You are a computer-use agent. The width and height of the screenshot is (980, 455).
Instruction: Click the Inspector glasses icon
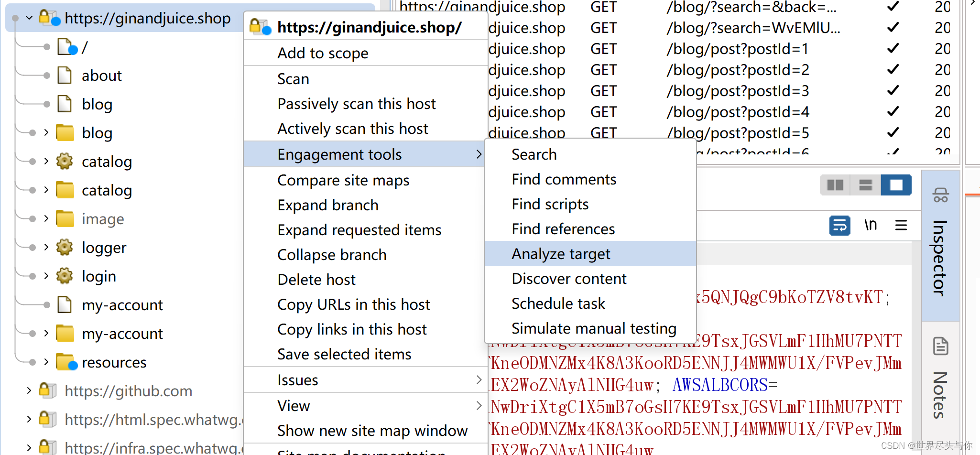(940, 195)
